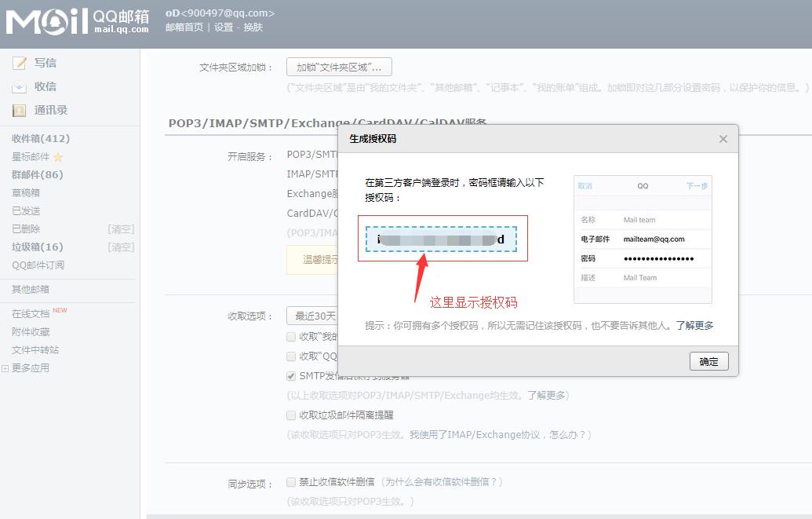Close the 生成授权码 dialog with X
Image resolution: width=812 pixels, height=519 pixels.
pos(723,139)
